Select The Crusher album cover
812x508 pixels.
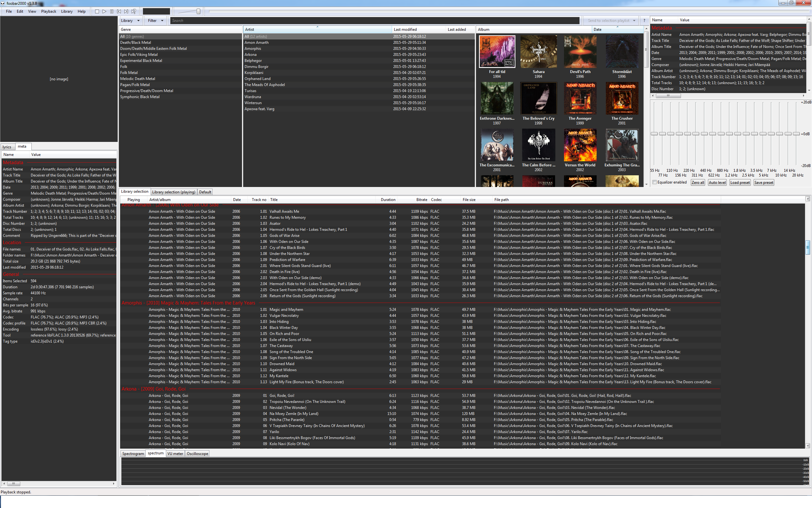[622, 98]
